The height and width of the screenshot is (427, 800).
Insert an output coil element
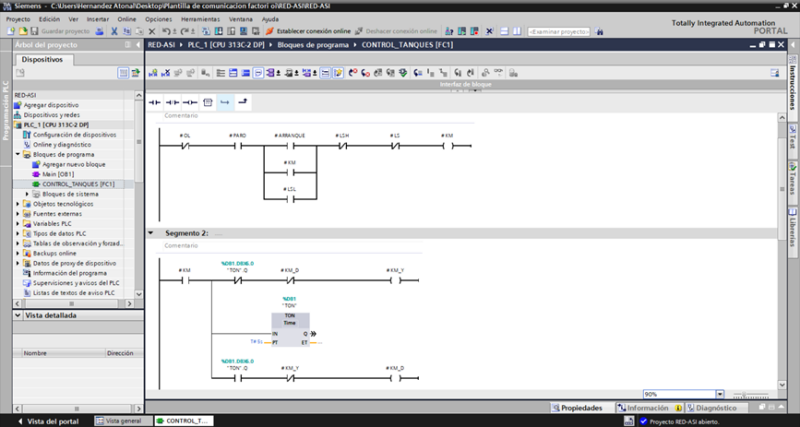click(190, 103)
